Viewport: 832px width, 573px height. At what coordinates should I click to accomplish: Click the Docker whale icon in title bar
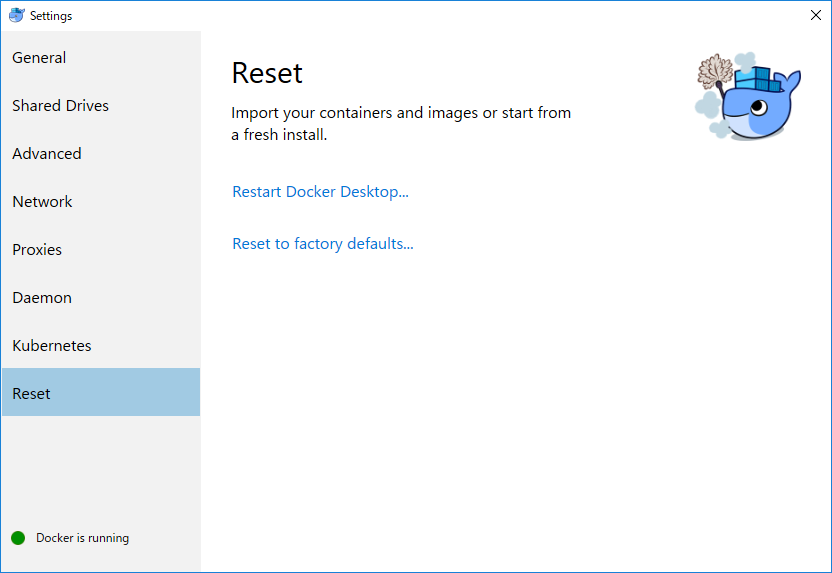click(x=16, y=15)
